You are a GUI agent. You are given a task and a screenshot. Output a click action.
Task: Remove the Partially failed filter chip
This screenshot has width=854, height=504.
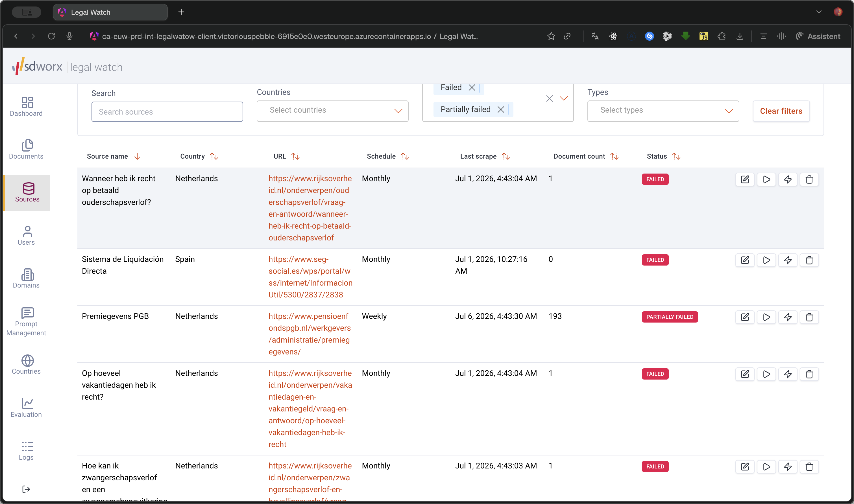point(501,109)
